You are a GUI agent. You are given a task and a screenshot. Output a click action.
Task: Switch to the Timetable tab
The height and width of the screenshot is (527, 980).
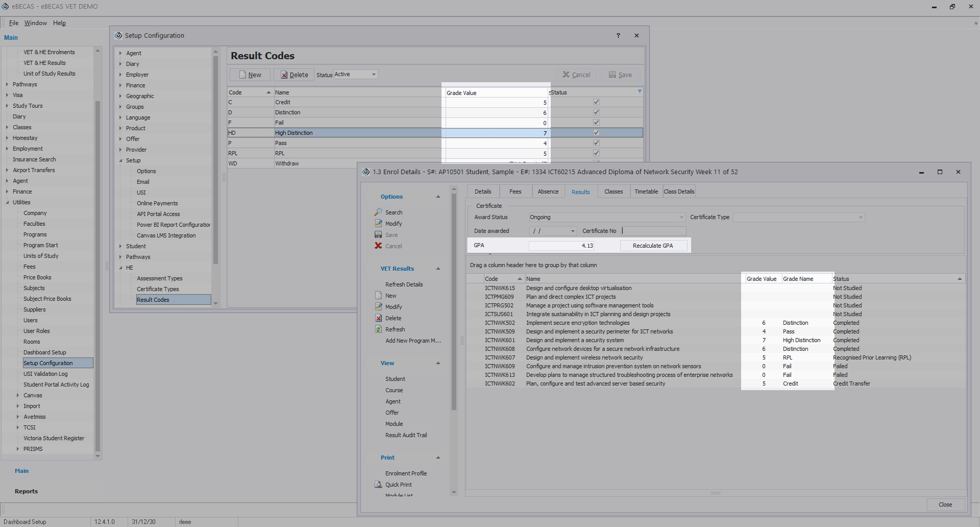pos(646,191)
